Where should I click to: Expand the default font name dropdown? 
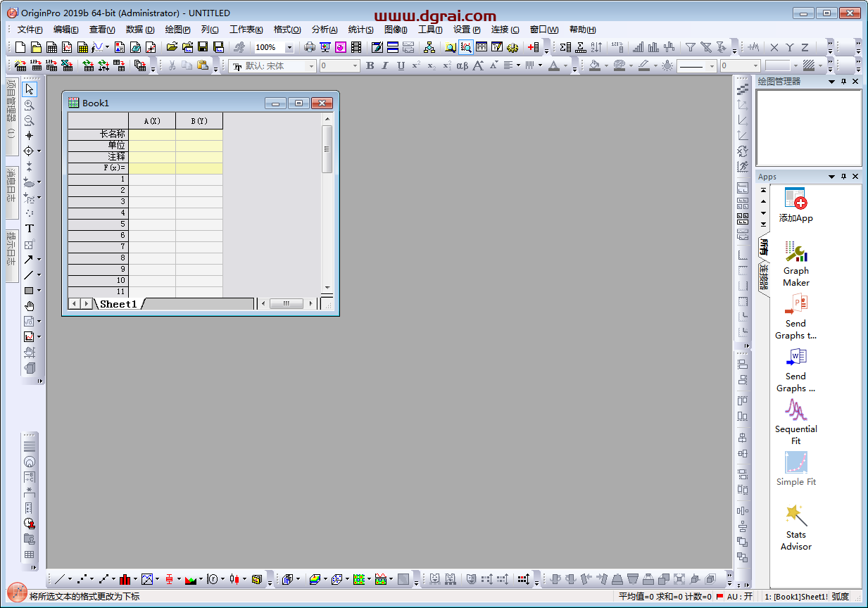[x=310, y=65]
